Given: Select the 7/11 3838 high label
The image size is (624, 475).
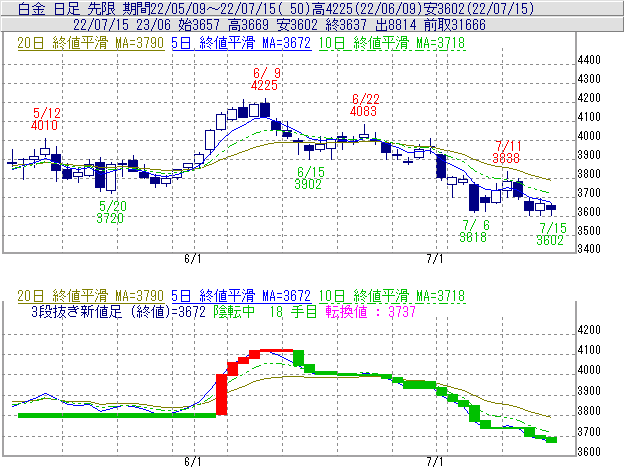Looking at the screenshot, I should [x=506, y=152].
